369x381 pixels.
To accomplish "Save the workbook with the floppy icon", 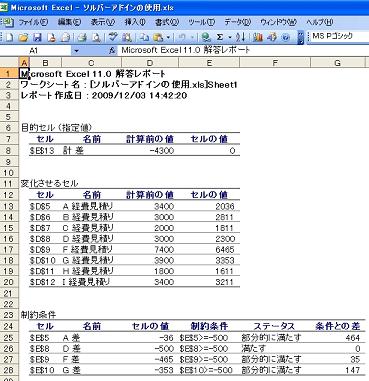I will coord(37,37).
